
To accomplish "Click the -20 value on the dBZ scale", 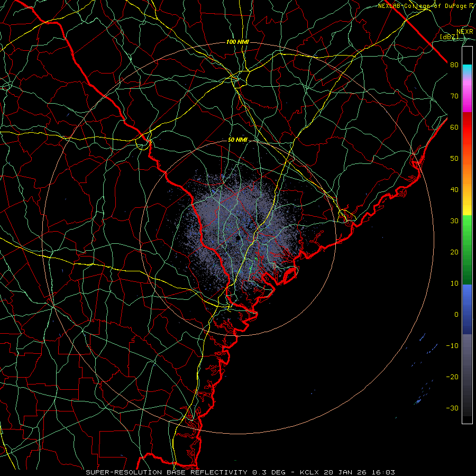I will coord(452,377).
